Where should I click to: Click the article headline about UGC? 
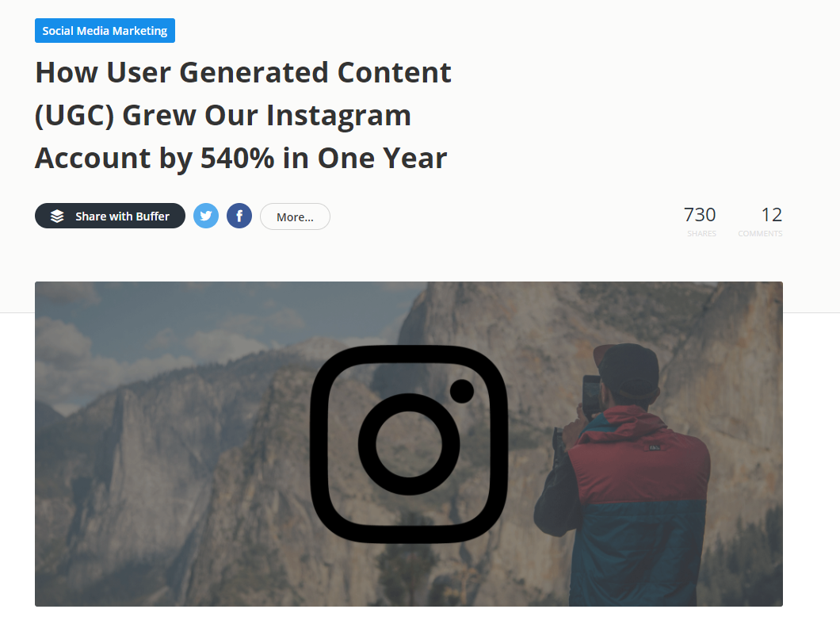tap(243, 115)
